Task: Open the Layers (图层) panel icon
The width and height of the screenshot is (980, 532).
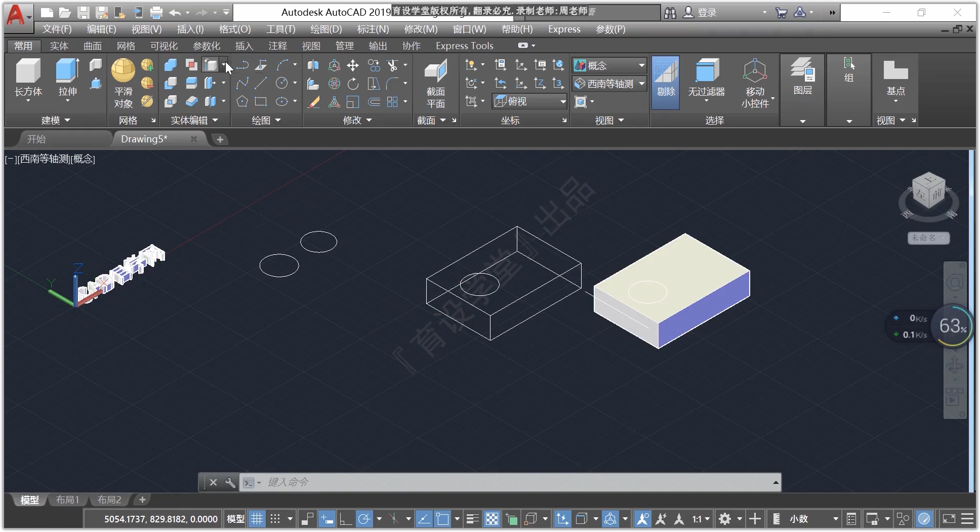Action: (x=802, y=76)
